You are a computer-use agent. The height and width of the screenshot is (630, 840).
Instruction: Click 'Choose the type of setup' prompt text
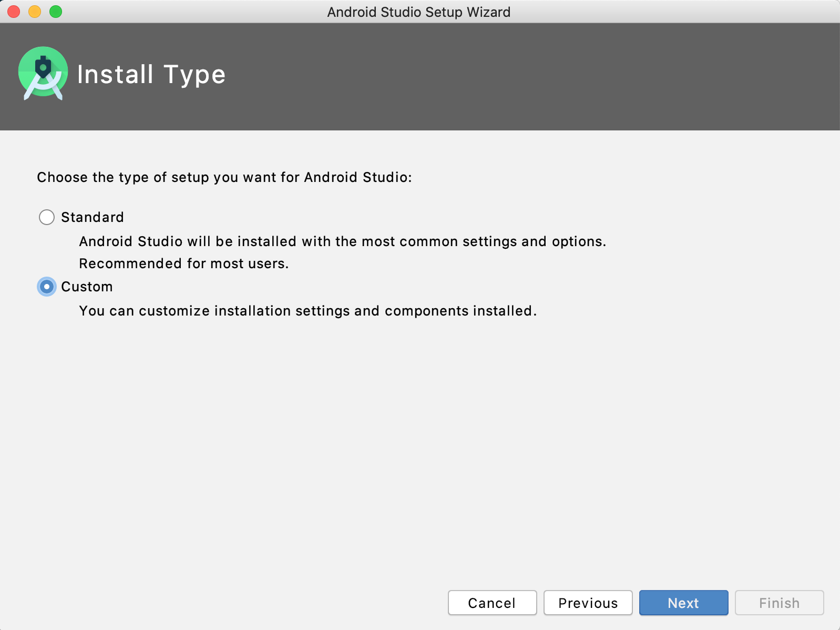tap(224, 177)
